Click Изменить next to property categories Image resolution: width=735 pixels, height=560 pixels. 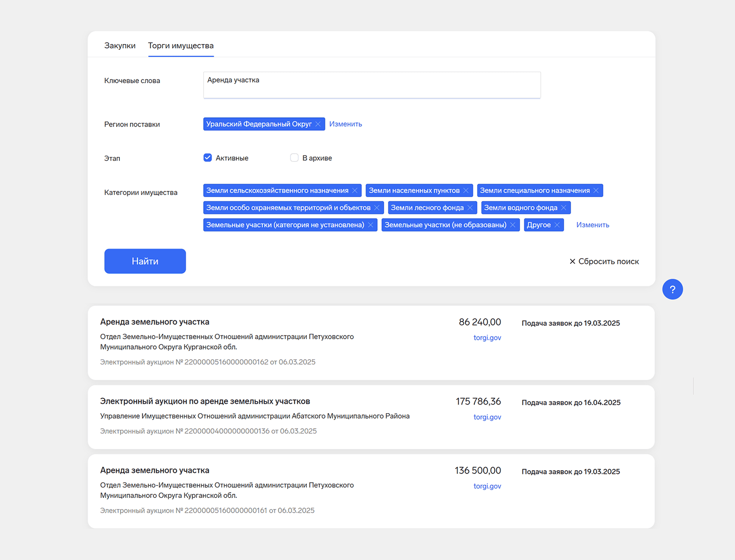click(x=592, y=225)
